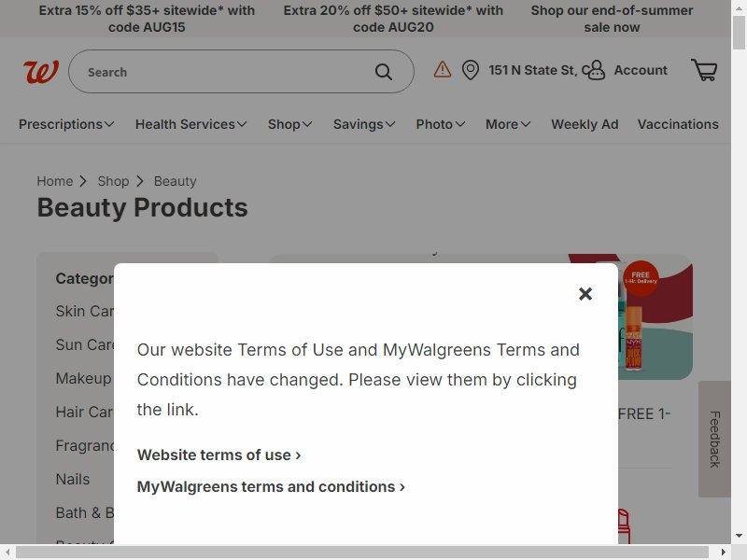
Task: Click the vertical scrollbar down arrow
Action: [739, 536]
